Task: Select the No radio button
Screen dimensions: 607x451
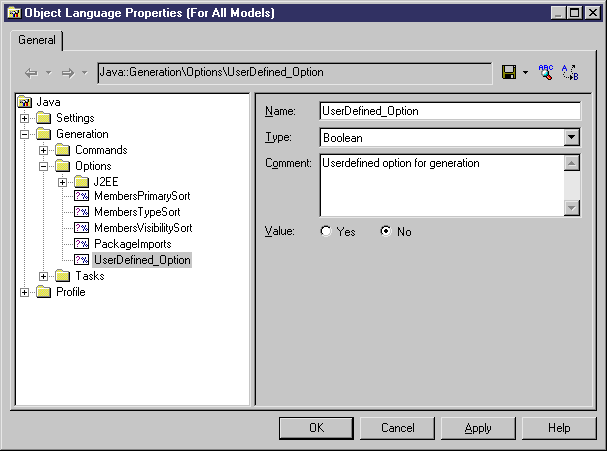Action: (x=386, y=232)
